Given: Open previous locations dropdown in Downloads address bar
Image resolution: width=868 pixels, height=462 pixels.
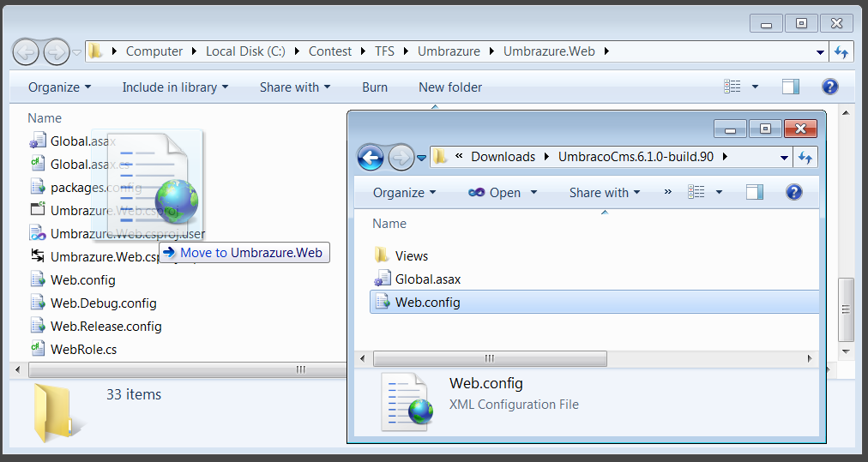Looking at the screenshot, I should [x=784, y=159].
